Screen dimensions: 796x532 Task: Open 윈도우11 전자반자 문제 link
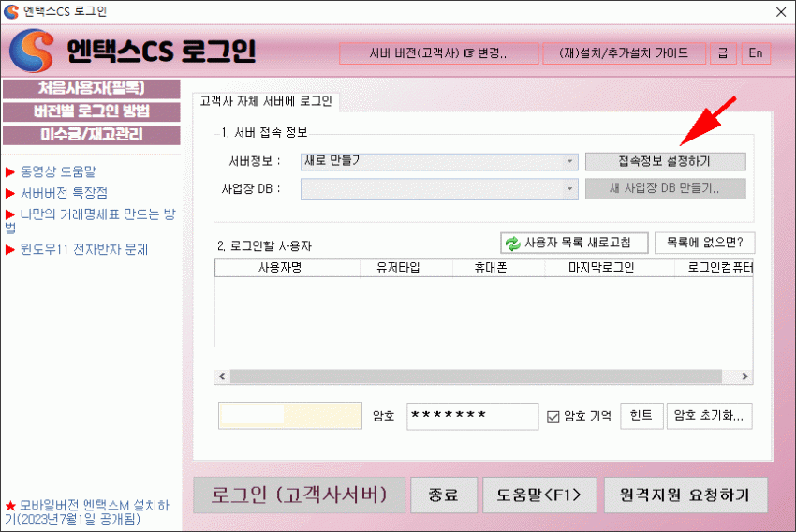(83, 250)
